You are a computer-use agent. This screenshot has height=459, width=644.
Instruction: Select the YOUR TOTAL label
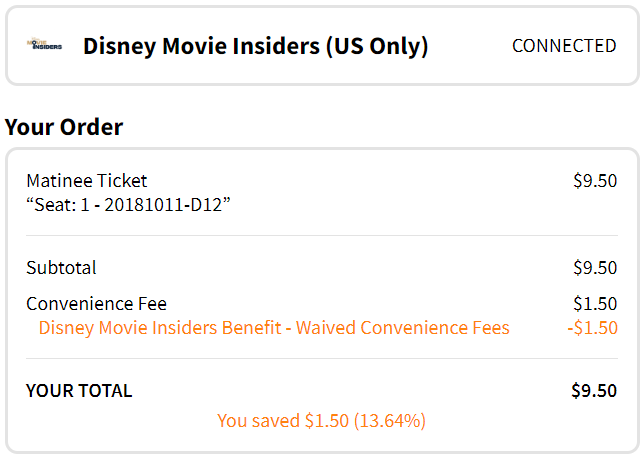pyautogui.click(x=79, y=390)
